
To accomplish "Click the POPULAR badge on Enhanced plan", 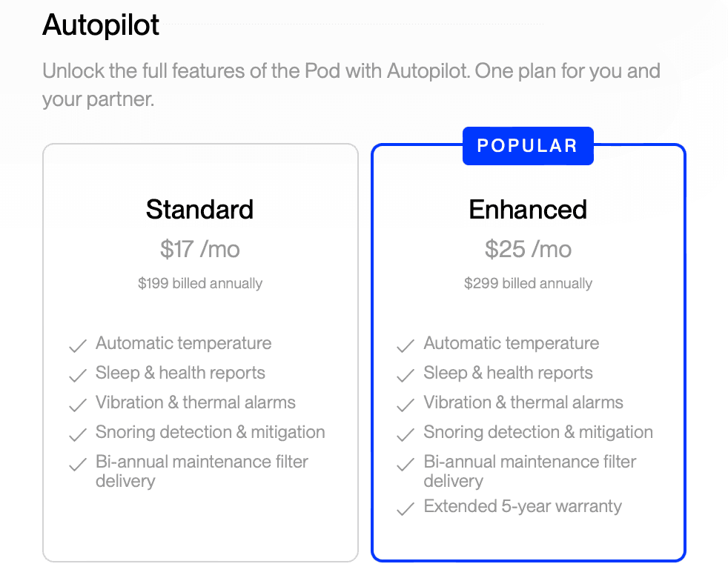I will pos(528,146).
